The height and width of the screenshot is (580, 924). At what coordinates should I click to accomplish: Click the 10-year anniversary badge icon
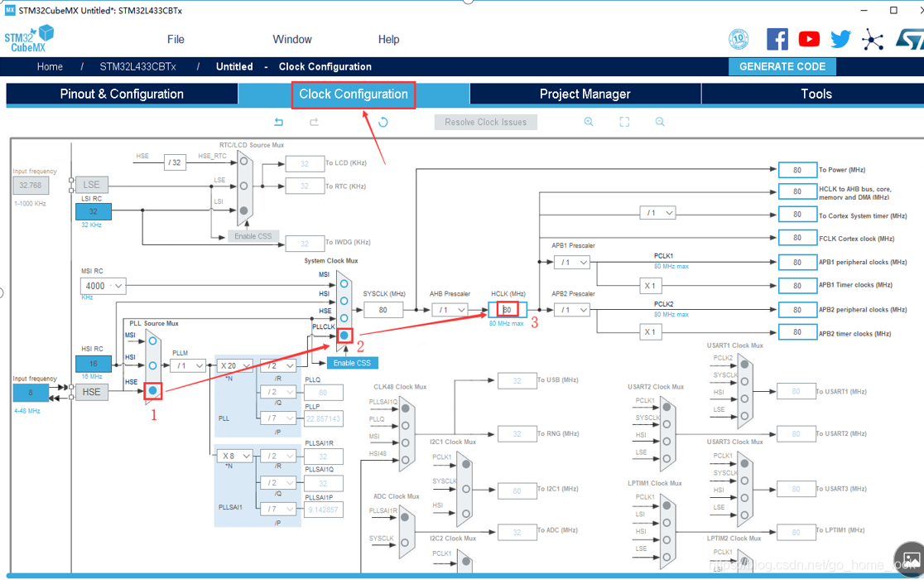tap(739, 40)
